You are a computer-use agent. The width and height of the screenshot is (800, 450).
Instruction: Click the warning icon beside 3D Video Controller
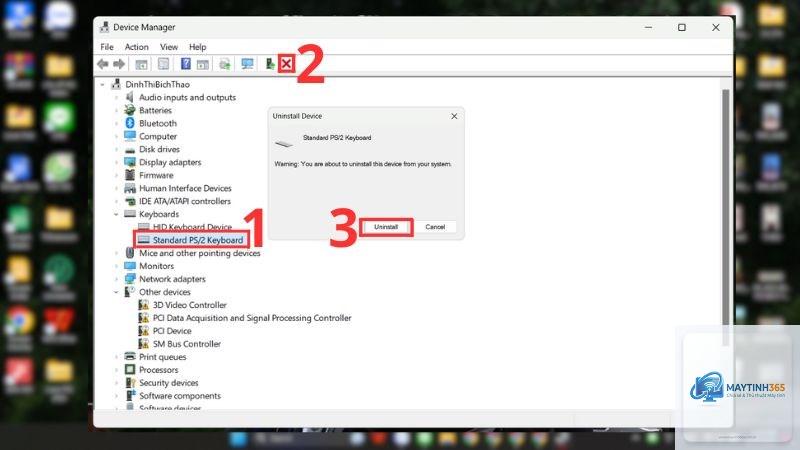pyautogui.click(x=143, y=305)
